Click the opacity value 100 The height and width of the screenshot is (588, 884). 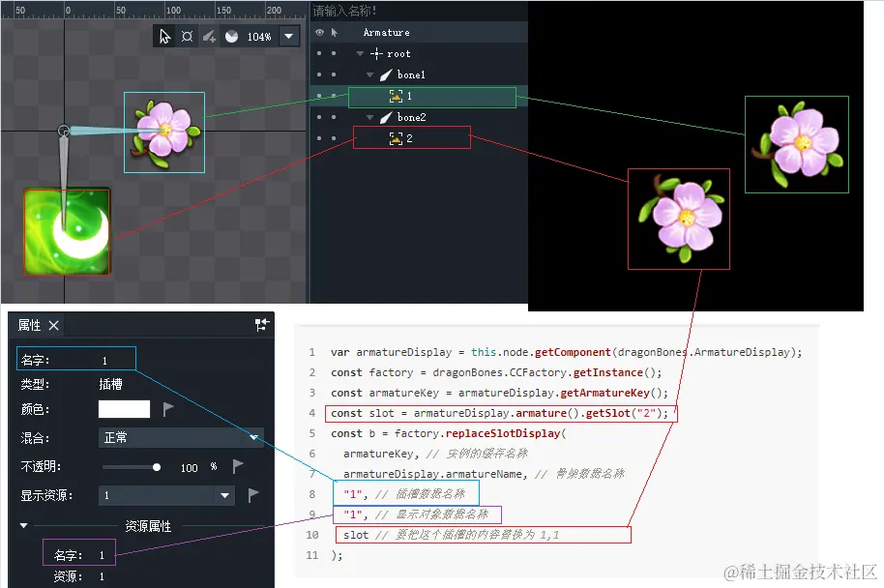pyautogui.click(x=189, y=468)
